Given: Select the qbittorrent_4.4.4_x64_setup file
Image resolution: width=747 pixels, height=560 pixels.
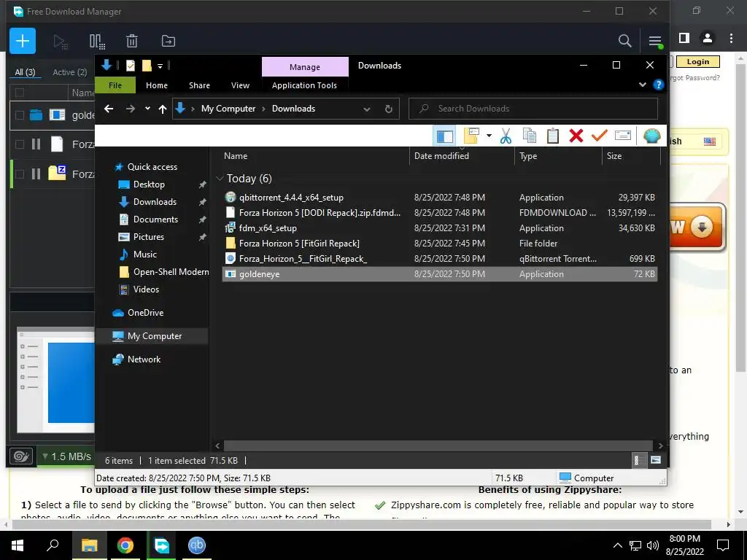Looking at the screenshot, I should 291,198.
